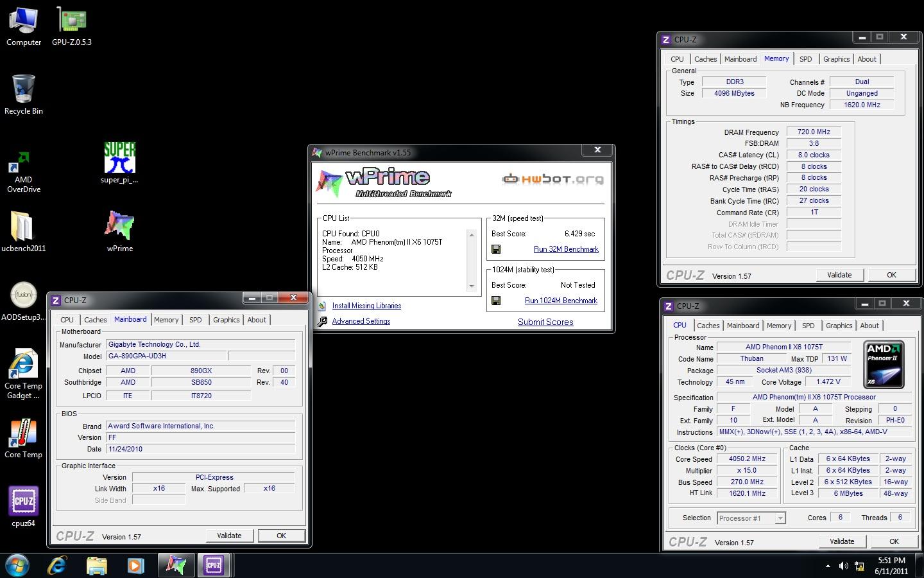
Task: Open About tab in Mainboard CPU-Z window
Action: pos(257,320)
